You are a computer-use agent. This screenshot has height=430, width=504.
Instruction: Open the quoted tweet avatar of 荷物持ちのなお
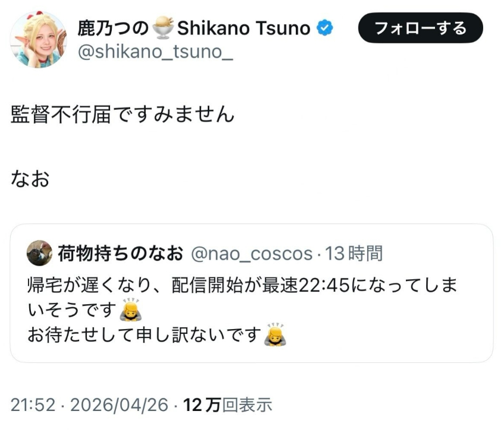(39, 254)
